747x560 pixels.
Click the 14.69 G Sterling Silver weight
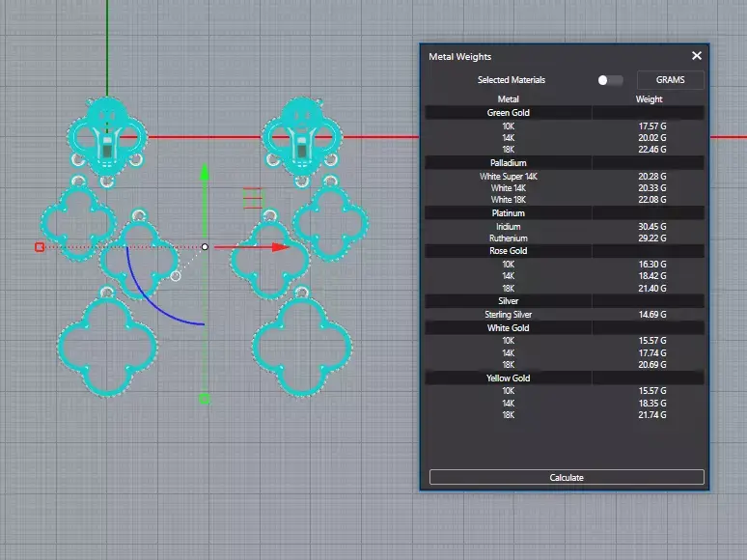[652, 315]
